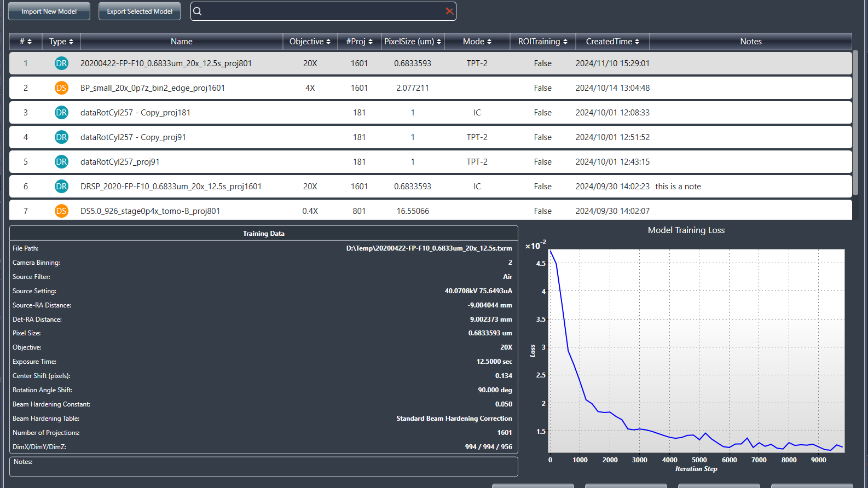
Task: Click created time 2024/10/14 13:04:48
Action: (612, 88)
